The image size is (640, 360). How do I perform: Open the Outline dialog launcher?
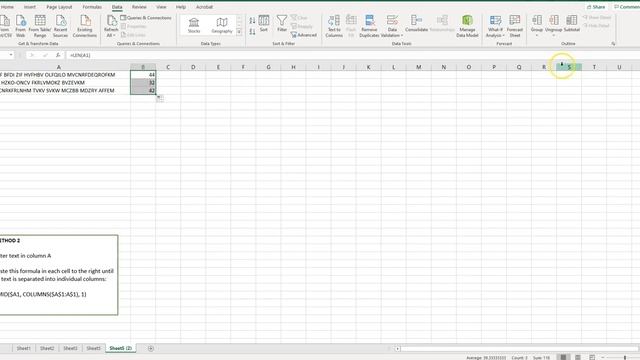[613, 44]
